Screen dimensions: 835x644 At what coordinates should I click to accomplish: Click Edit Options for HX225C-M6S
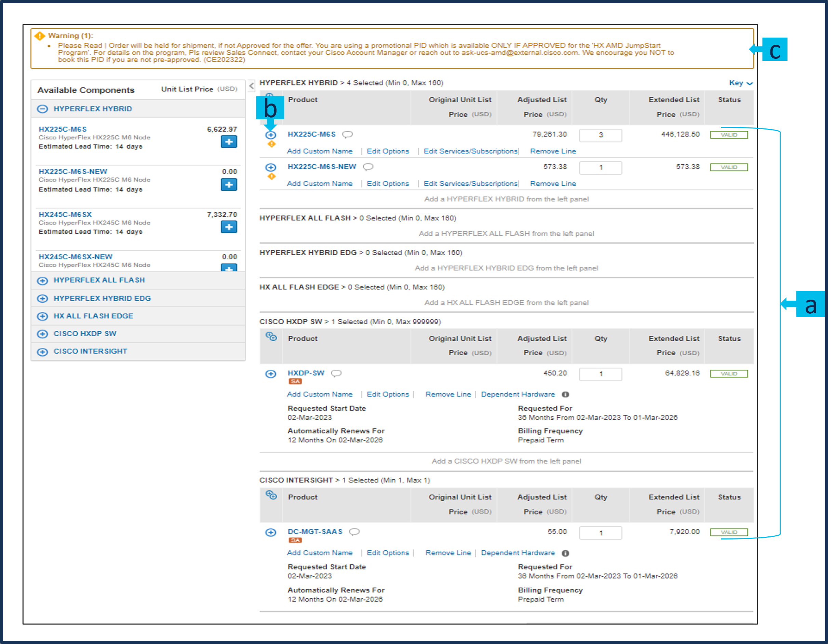(387, 151)
